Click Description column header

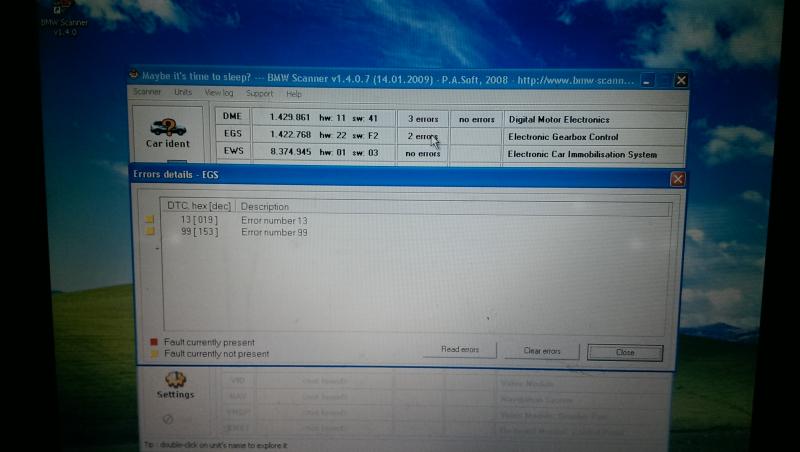tap(265, 207)
